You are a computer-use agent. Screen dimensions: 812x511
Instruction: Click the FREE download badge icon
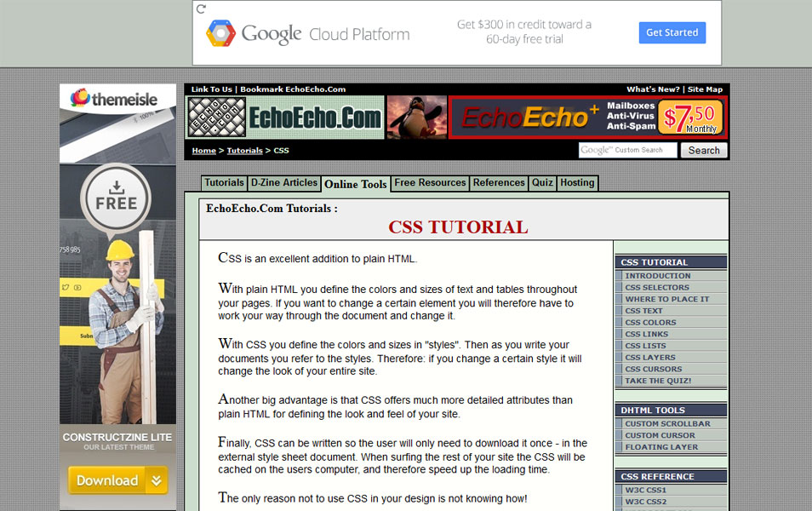[116, 198]
